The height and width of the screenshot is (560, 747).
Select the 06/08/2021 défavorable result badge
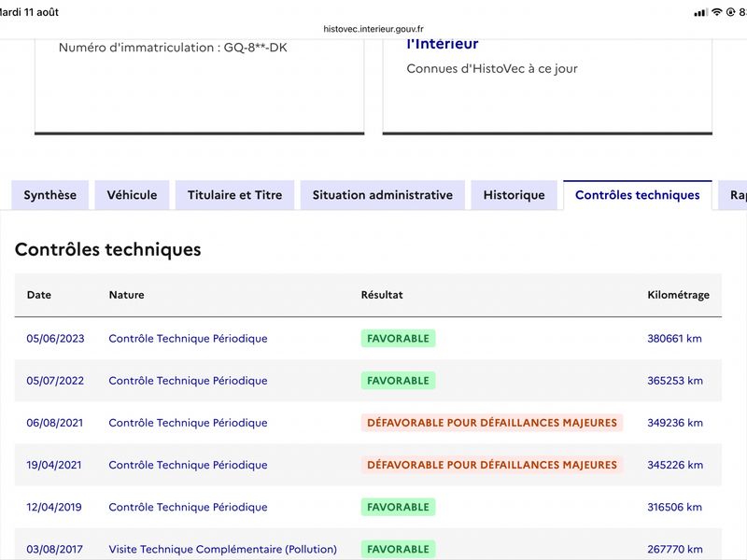tap(492, 423)
